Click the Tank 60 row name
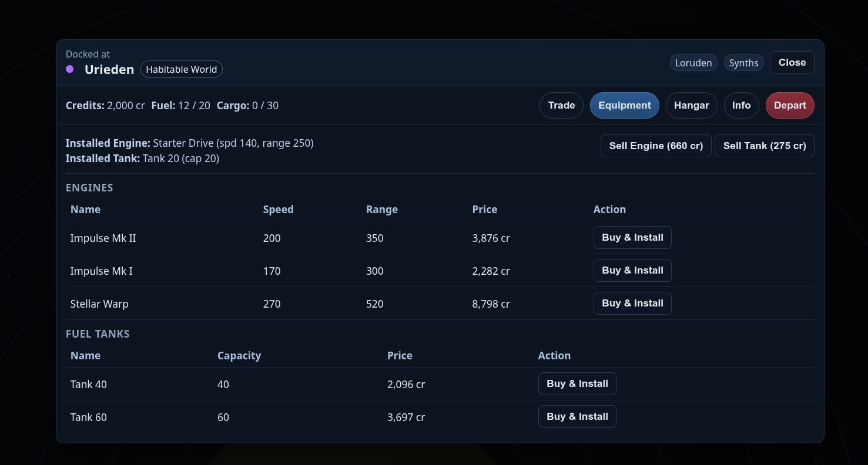 [89, 417]
